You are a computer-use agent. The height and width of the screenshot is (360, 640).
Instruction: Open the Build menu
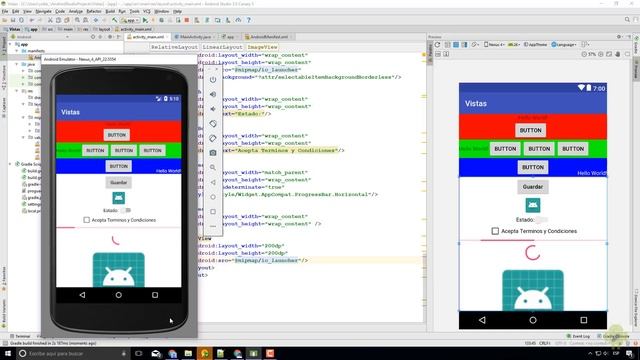pos(110,11)
